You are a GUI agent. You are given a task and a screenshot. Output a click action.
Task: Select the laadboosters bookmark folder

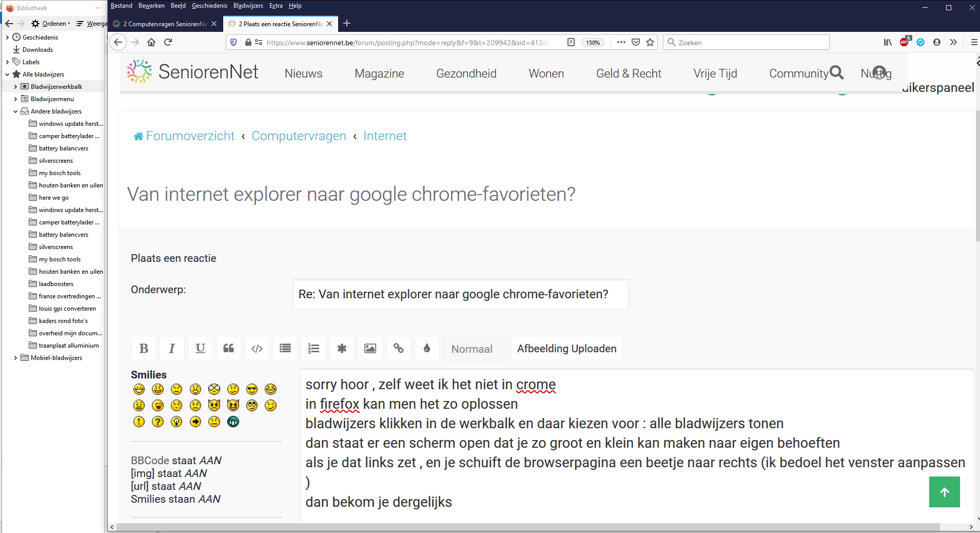click(56, 284)
